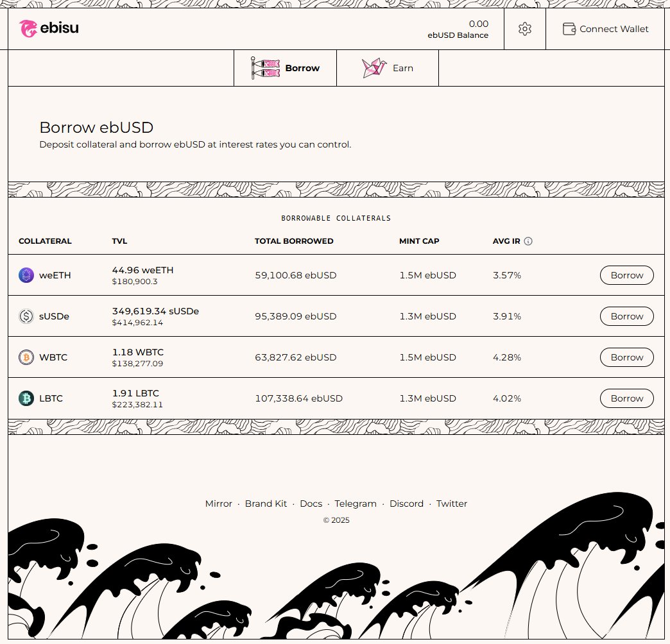Click the ebUSD Balance label
670x644 pixels.
458,35
